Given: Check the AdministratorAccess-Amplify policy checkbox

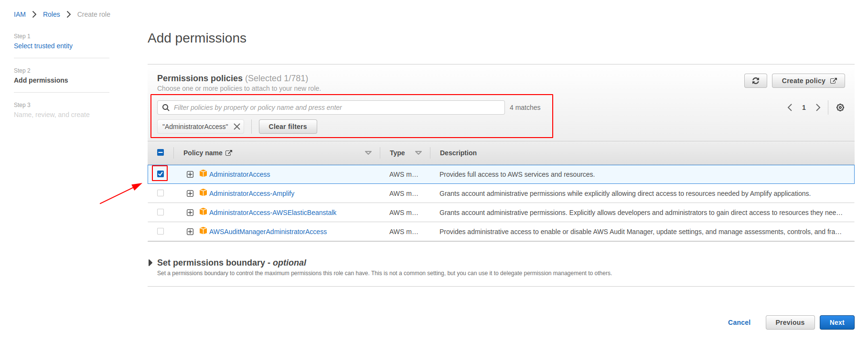Looking at the screenshot, I should tap(161, 193).
